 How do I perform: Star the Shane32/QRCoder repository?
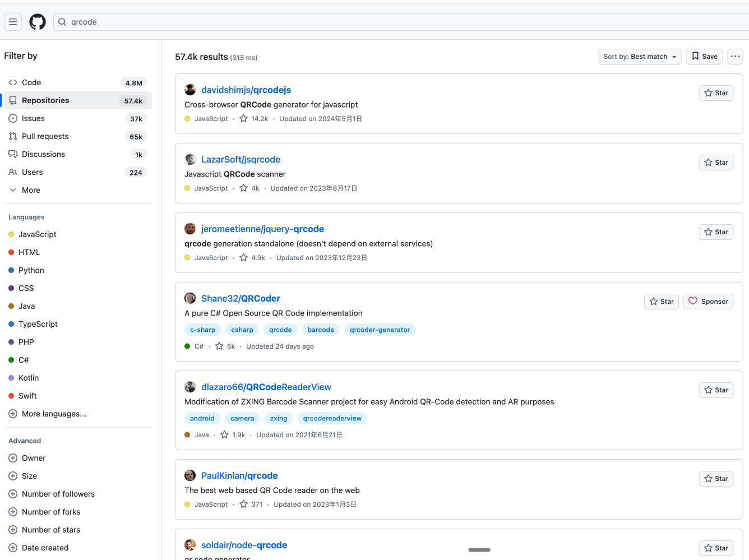click(x=661, y=302)
